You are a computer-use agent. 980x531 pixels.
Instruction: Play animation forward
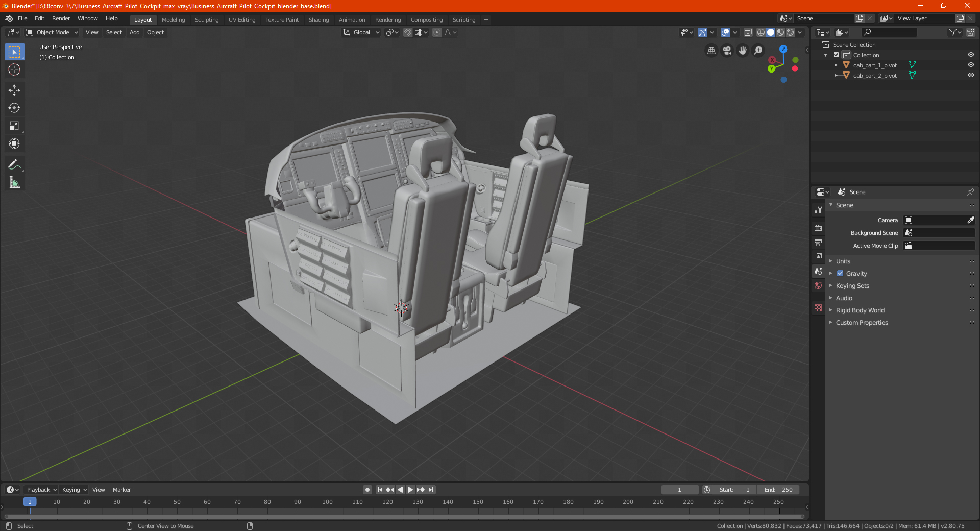click(x=410, y=490)
